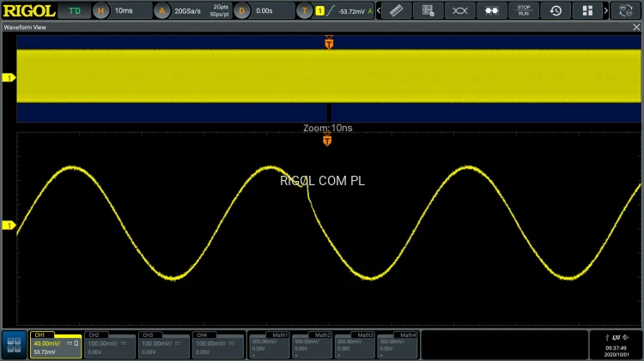The height and width of the screenshot is (361, 644).
Task: Open the jitter analysis icon
Action: [x=492, y=10]
